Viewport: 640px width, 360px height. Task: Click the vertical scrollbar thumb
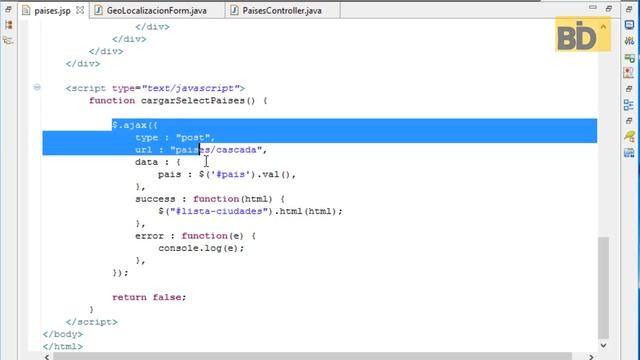(603, 288)
